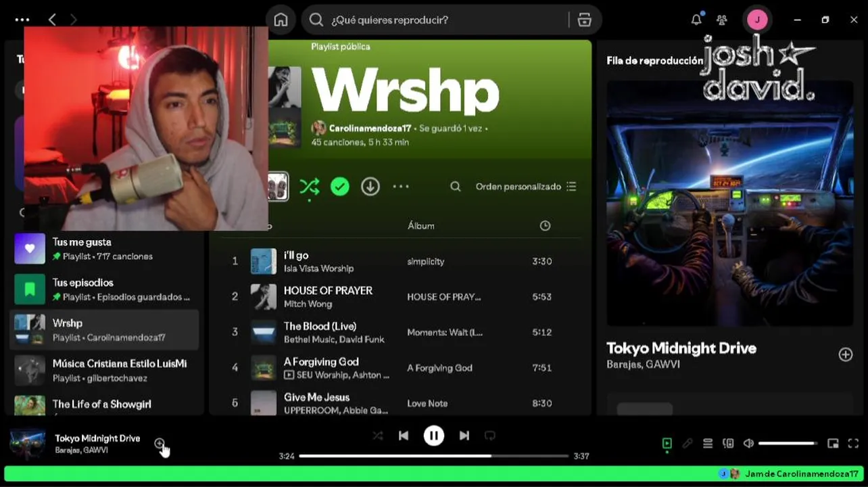Connect to a device icon

(x=728, y=444)
